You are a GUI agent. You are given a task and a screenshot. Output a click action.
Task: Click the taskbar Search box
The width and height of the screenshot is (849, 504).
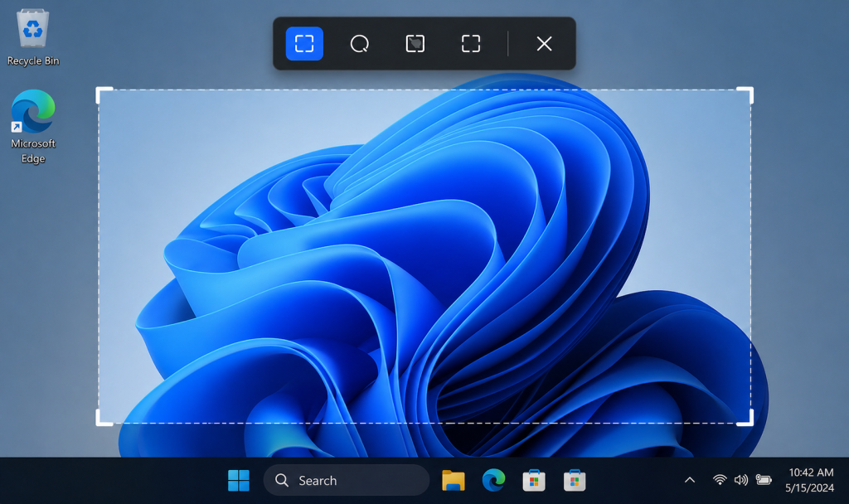[346, 480]
